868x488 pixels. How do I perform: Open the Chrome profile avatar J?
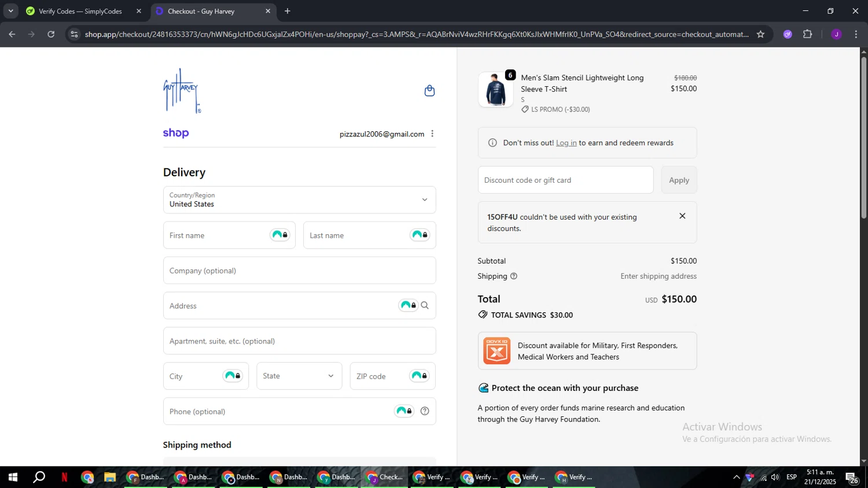836,34
